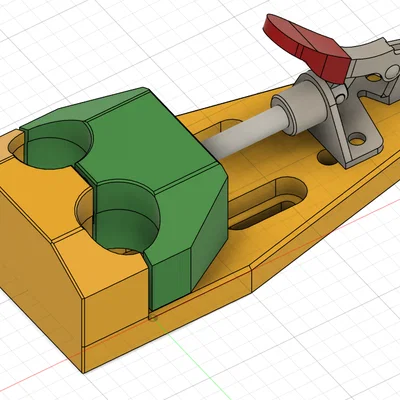Select the red toggle clamp handle

307,47
